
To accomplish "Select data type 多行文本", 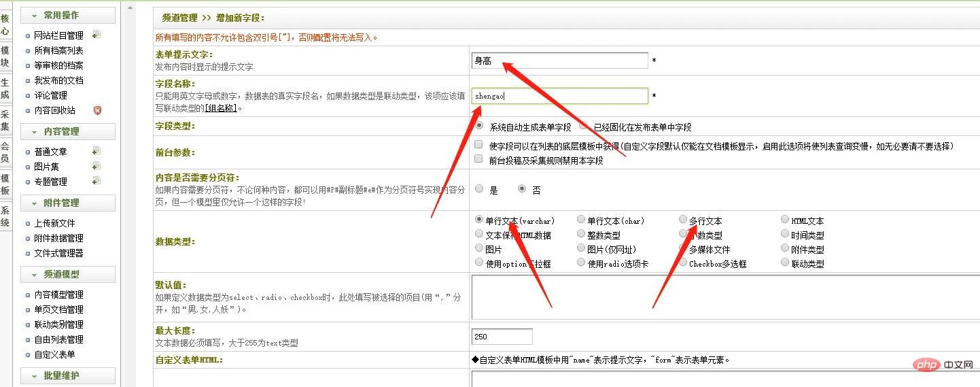I will pos(683,220).
